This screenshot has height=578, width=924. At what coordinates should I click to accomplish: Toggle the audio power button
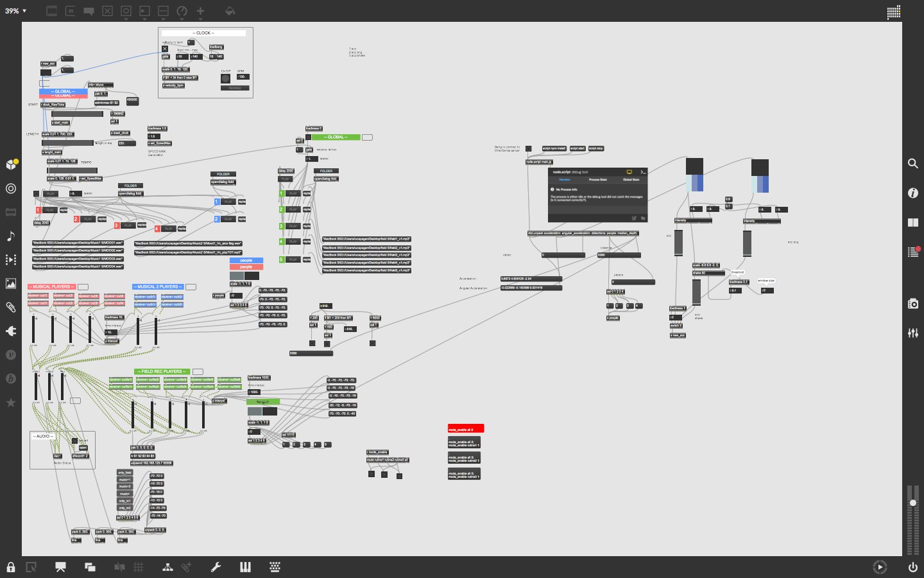click(912, 567)
